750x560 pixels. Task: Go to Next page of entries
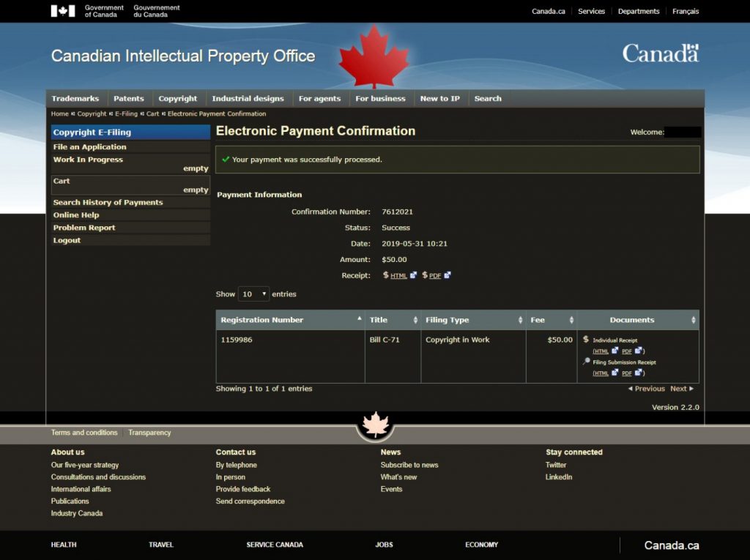coord(681,389)
